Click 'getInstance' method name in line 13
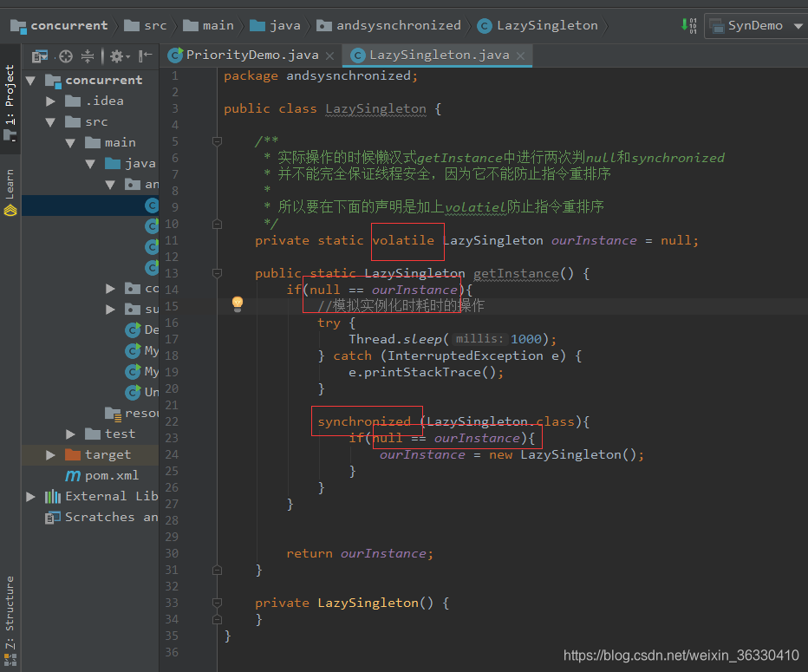808x672 pixels. pyautogui.click(x=516, y=273)
